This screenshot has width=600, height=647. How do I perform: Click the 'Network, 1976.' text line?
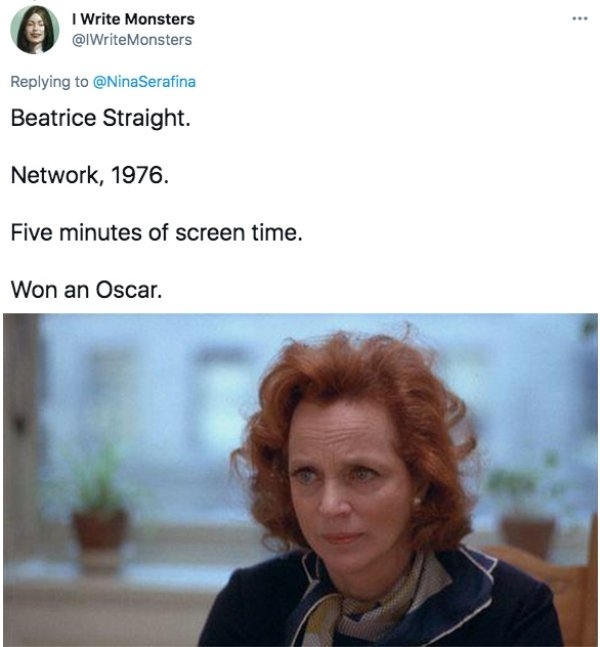click(x=90, y=175)
